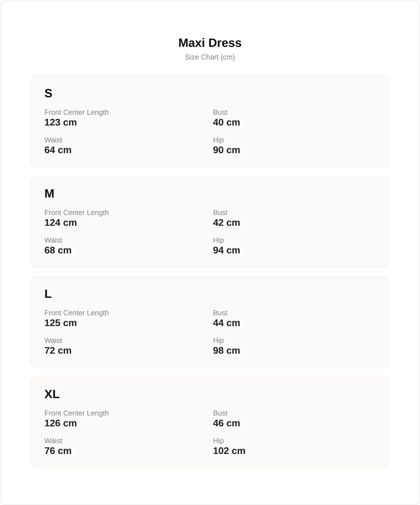Screen dimensions: 420x505
Task: Click the 64 cm waist value
Action: 58,150
